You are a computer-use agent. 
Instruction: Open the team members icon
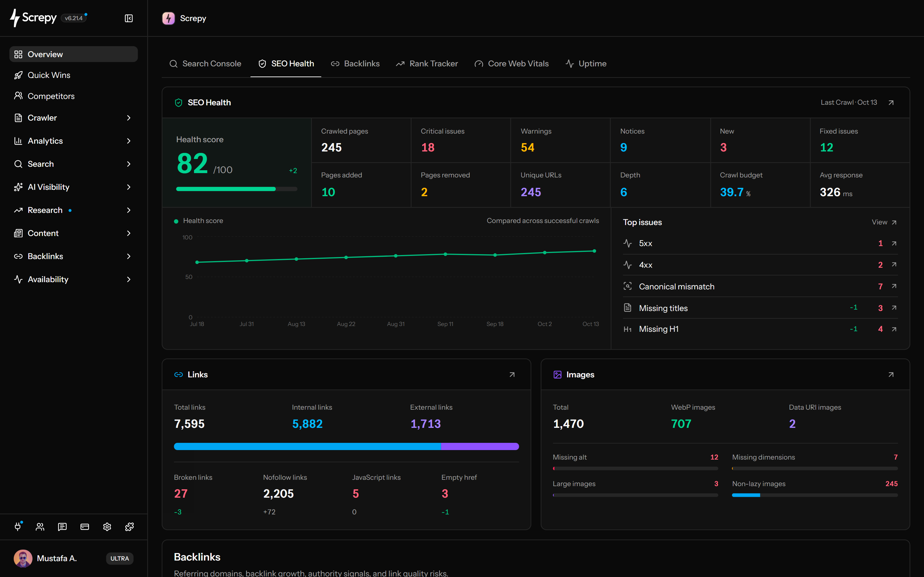click(40, 527)
